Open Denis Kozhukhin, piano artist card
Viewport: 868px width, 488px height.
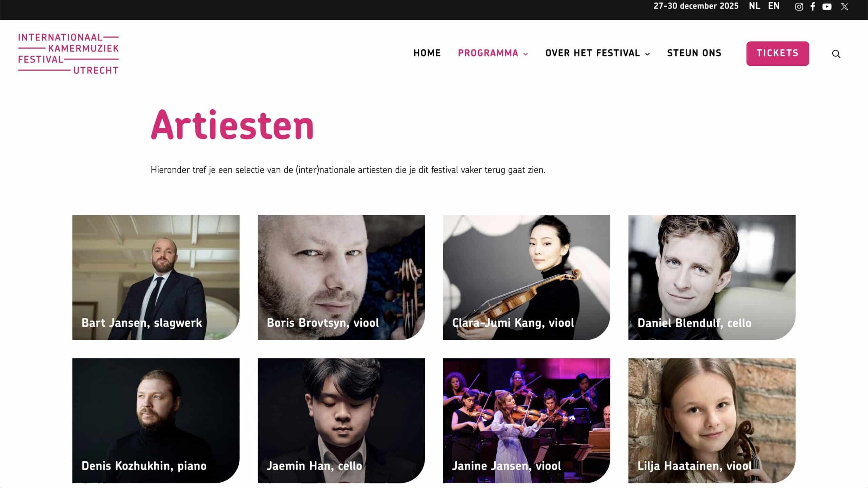coord(156,420)
